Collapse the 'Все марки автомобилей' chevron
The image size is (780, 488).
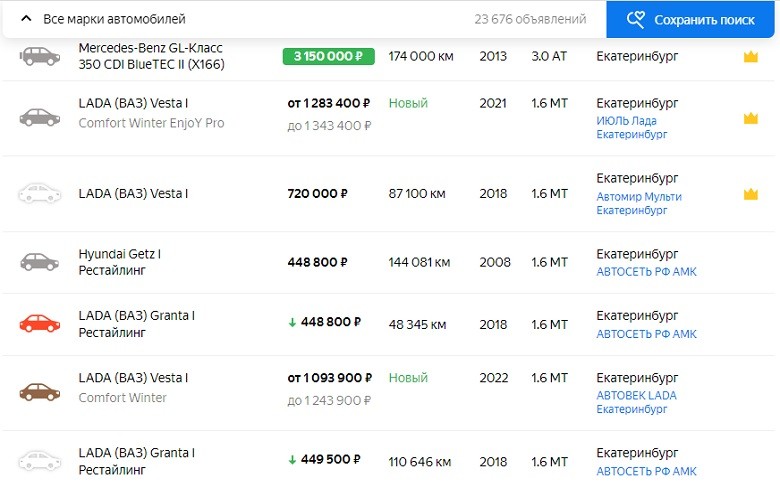(x=26, y=19)
